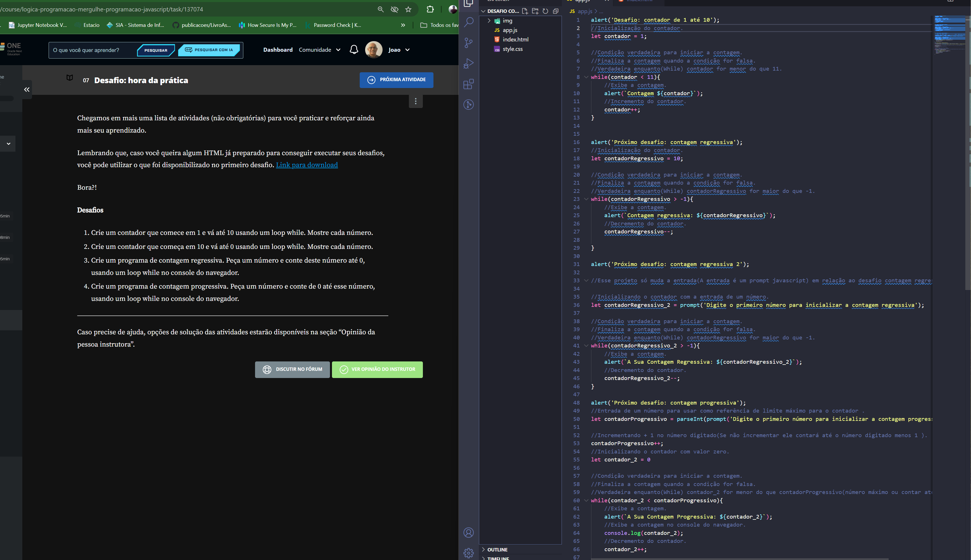
Task: Fold the while loop at line 8
Action: coord(586,77)
